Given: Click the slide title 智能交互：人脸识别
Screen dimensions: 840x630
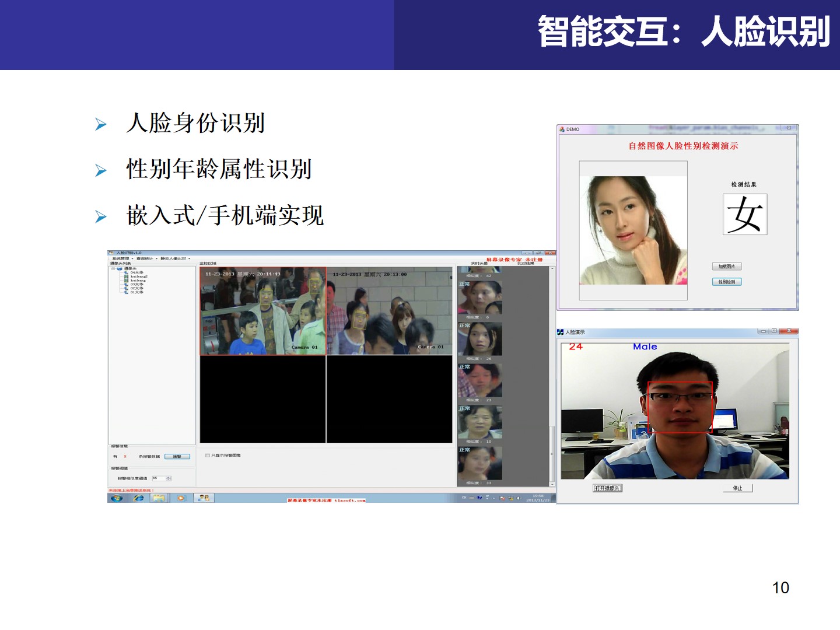Looking at the screenshot, I should point(684,32).
